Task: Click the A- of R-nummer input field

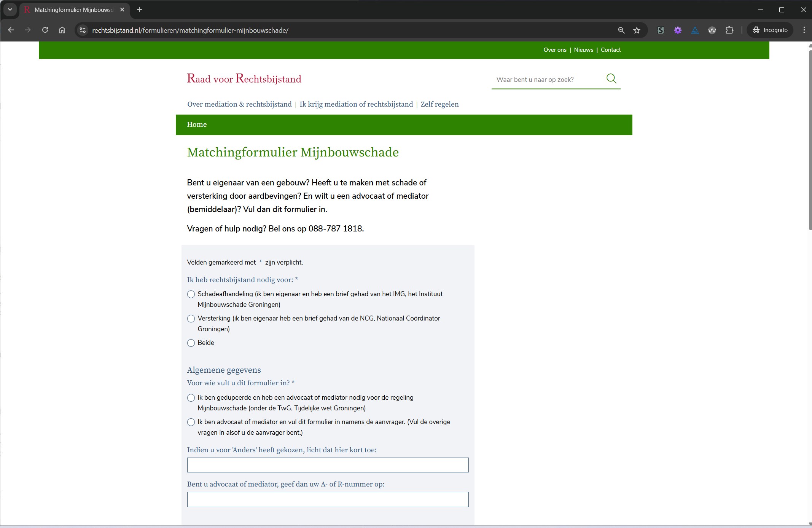Action: (x=328, y=499)
